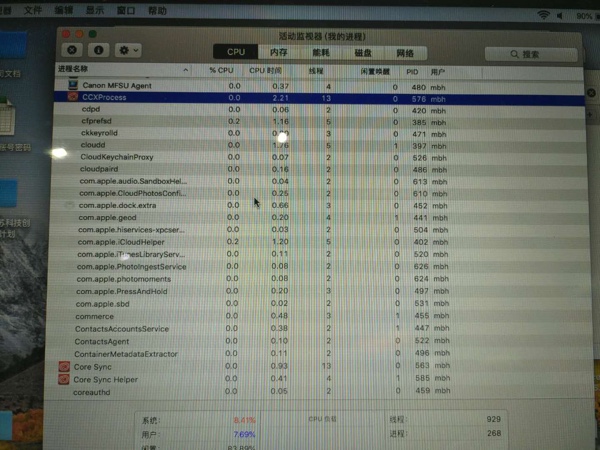Select the CloudKeychainProxy process row

[x=319, y=157]
